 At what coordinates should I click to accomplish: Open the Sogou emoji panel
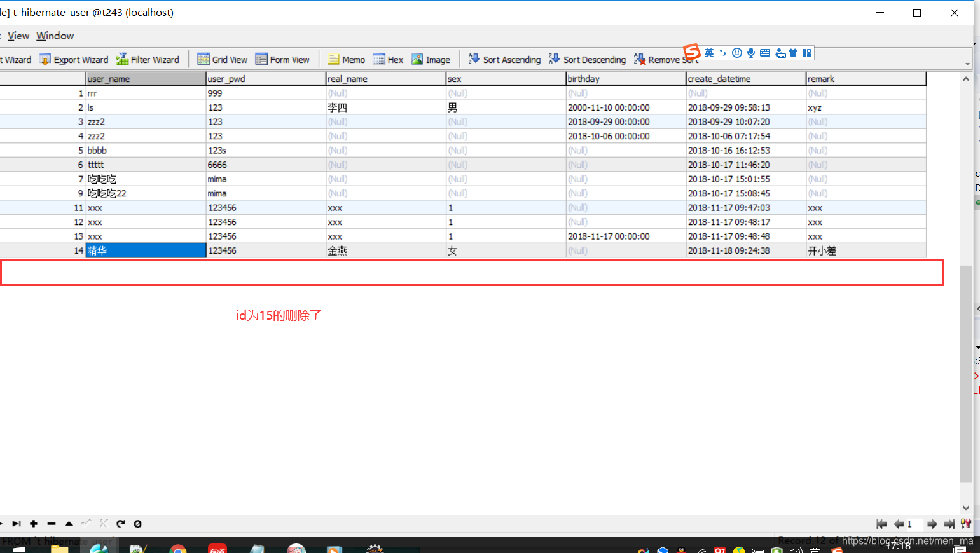[x=737, y=53]
